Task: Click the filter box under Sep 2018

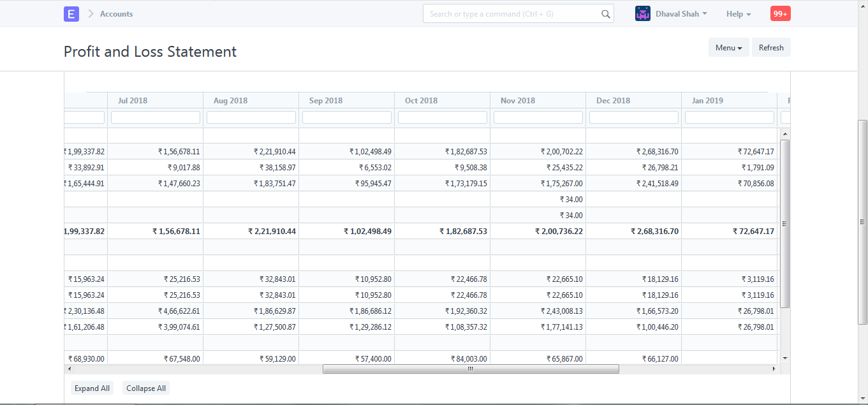Action: point(347,117)
